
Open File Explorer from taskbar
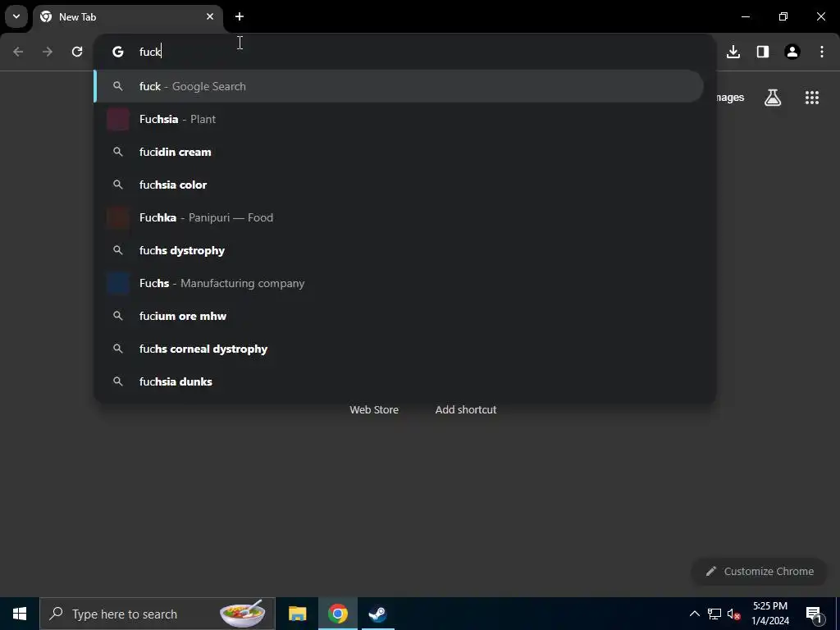(297, 614)
